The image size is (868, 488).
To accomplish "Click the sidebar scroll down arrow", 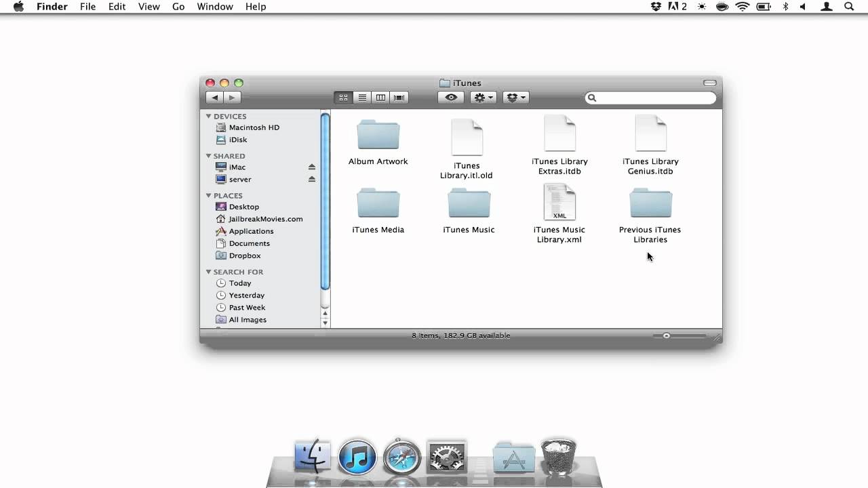I will [x=325, y=323].
